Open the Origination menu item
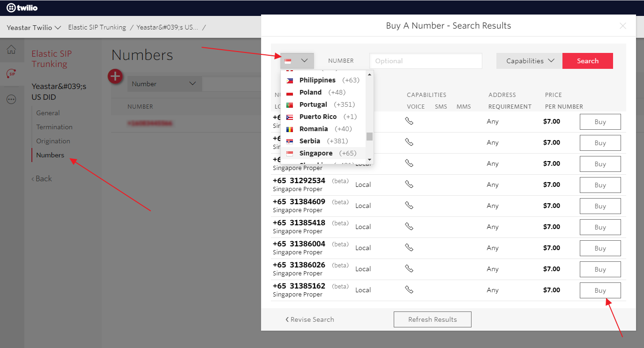This screenshot has height=348, width=644. coord(53,141)
